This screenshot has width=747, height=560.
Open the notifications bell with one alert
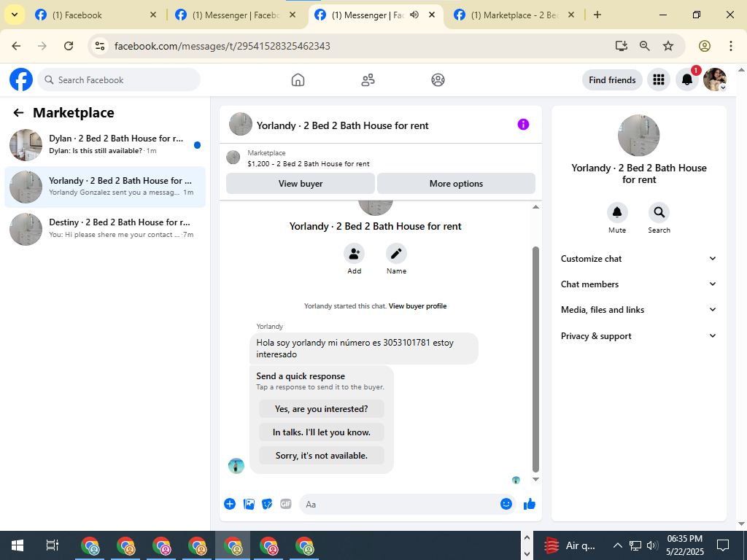687,79
